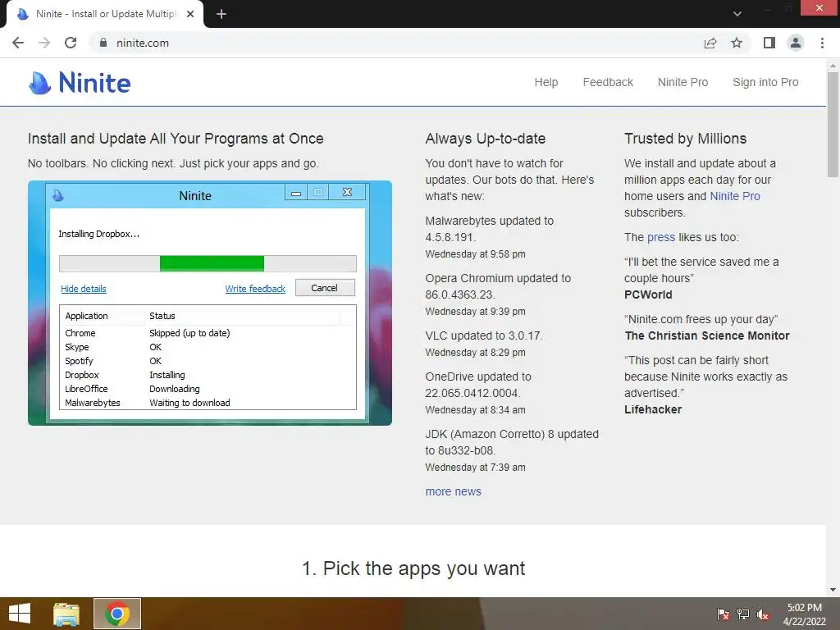Click the 'Always Up-to-date' heading
Image resolution: width=840 pixels, height=630 pixels.
pos(486,139)
